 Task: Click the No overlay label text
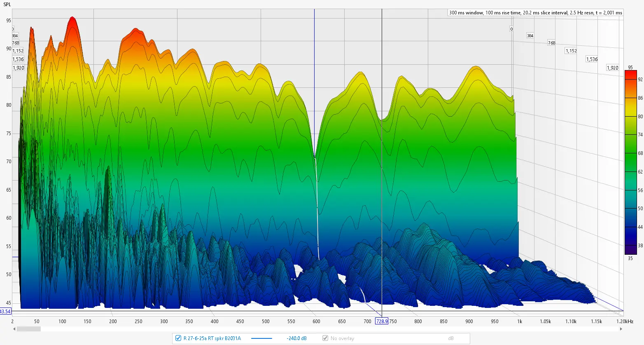342,338
